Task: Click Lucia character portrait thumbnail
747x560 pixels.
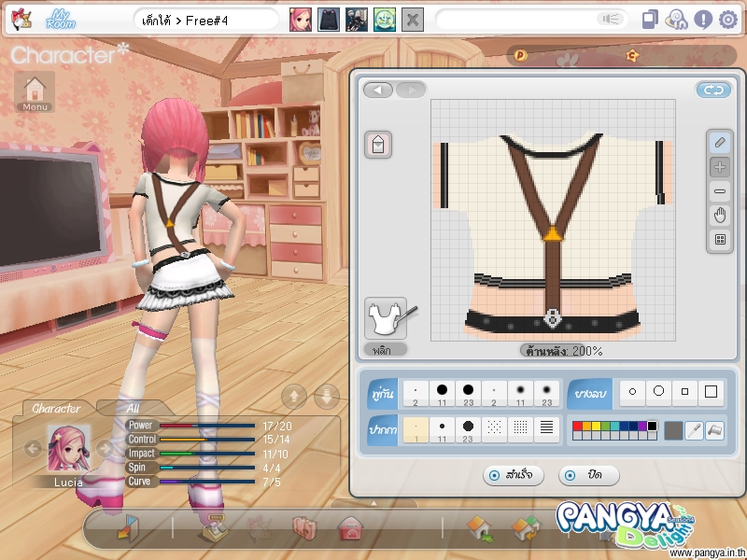Action: click(x=68, y=448)
